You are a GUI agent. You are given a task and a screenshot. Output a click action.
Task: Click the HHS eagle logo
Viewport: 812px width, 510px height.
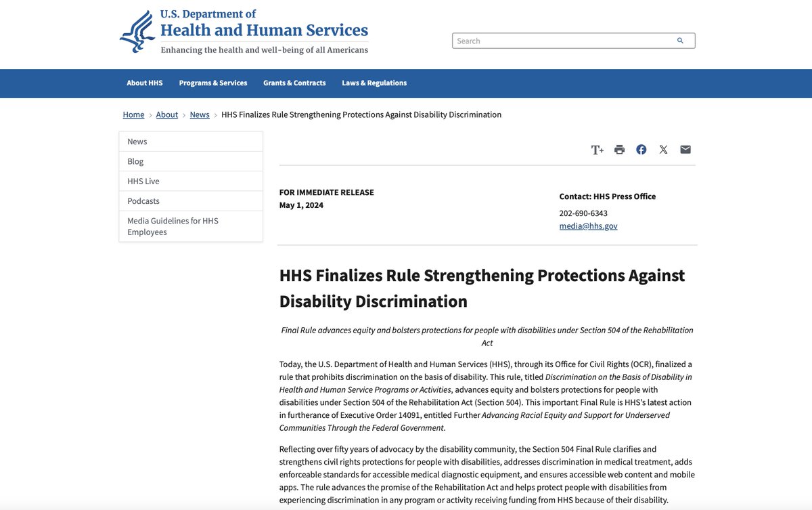pyautogui.click(x=137, y=32)
